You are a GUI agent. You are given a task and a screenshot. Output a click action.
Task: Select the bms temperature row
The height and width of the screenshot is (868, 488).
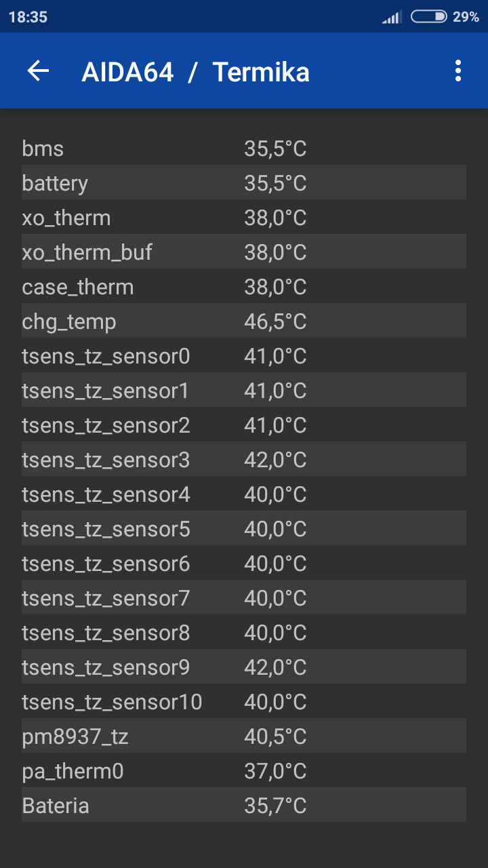(x=243, y=149)
